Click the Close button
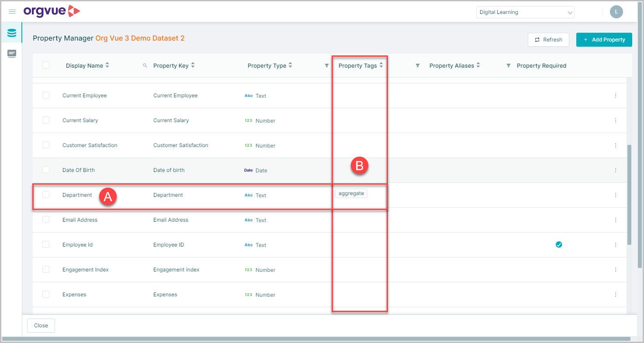The width and height of the screenshot is (644, 343). click(41, 326)
